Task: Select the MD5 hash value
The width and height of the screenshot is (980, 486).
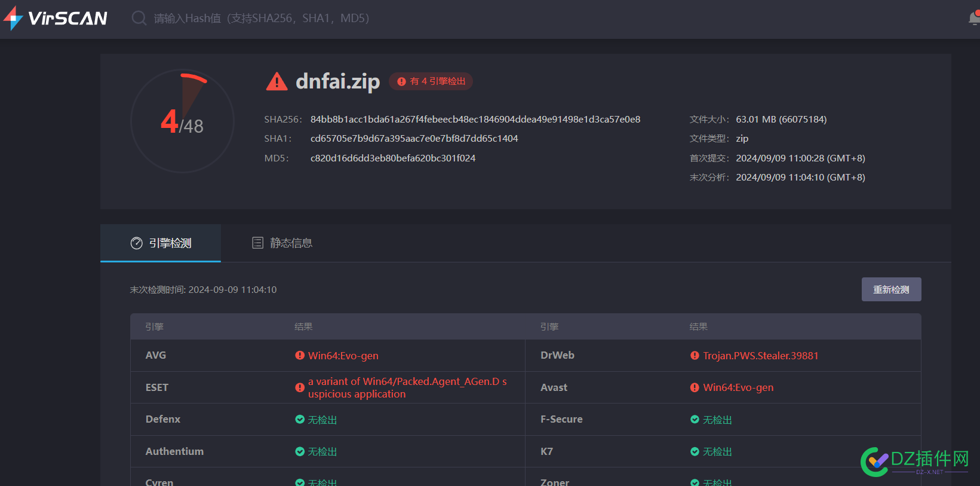Action: click(393, 158)
